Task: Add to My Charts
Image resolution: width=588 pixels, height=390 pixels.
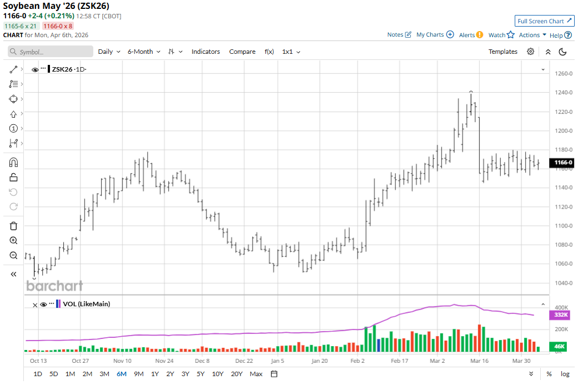Action: (435, 34)
